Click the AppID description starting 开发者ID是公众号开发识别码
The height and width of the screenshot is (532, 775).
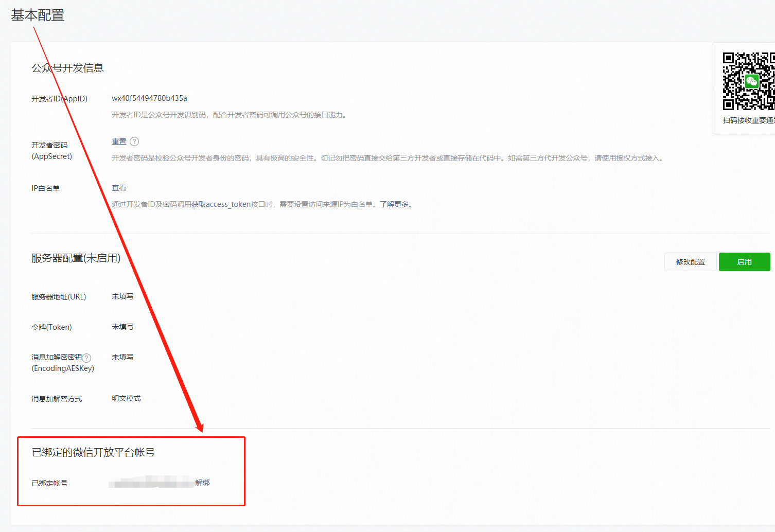click(x=230, y=115)
